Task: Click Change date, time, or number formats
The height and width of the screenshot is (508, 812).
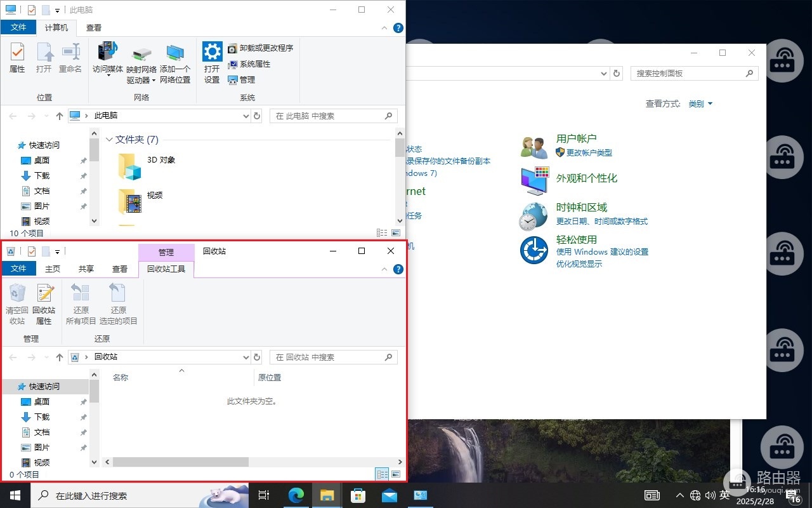Action: pyautogui.click(x=602, y=222)
